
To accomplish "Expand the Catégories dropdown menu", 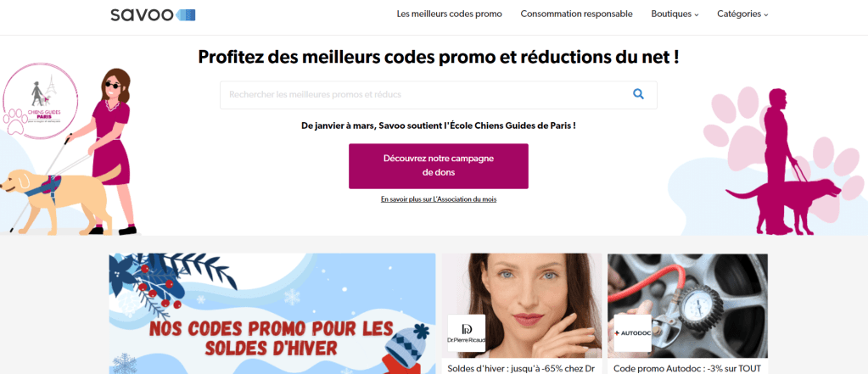I will [742, 14].
